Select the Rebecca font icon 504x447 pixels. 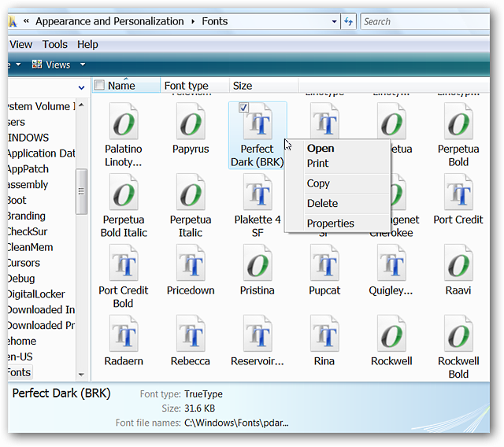(191, 333)
